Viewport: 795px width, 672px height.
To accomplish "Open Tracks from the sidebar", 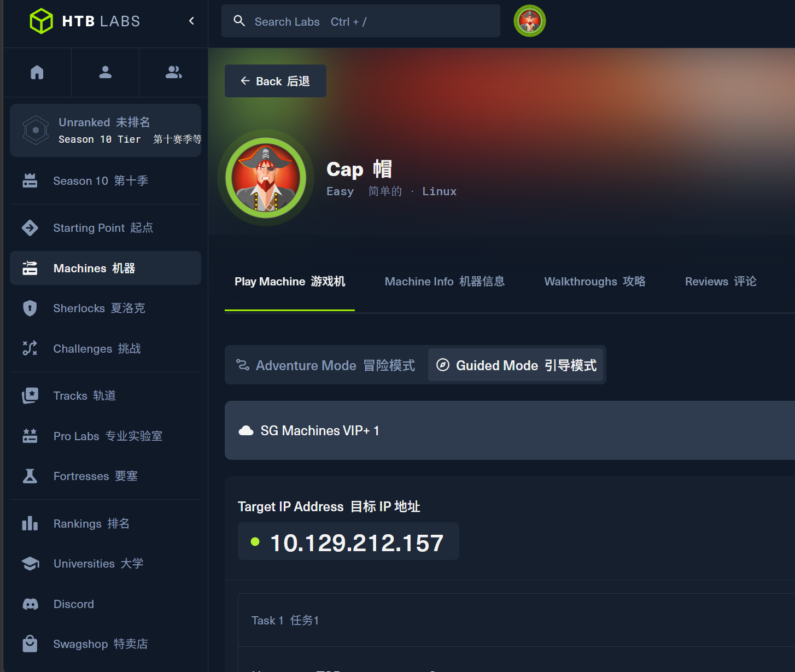I will click(106, 395).
